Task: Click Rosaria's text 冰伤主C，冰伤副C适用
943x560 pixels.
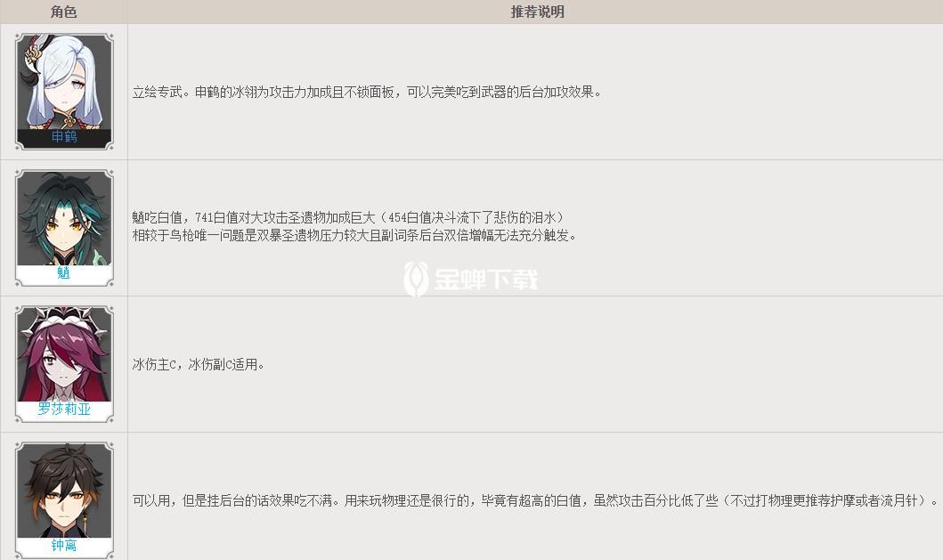Action: point(199,364)
